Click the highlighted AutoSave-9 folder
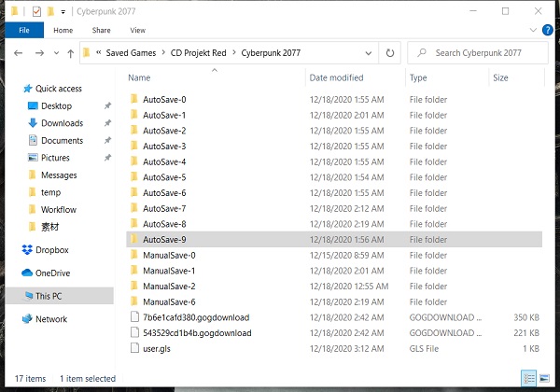 pyautogui.click(x=334, y=240)
